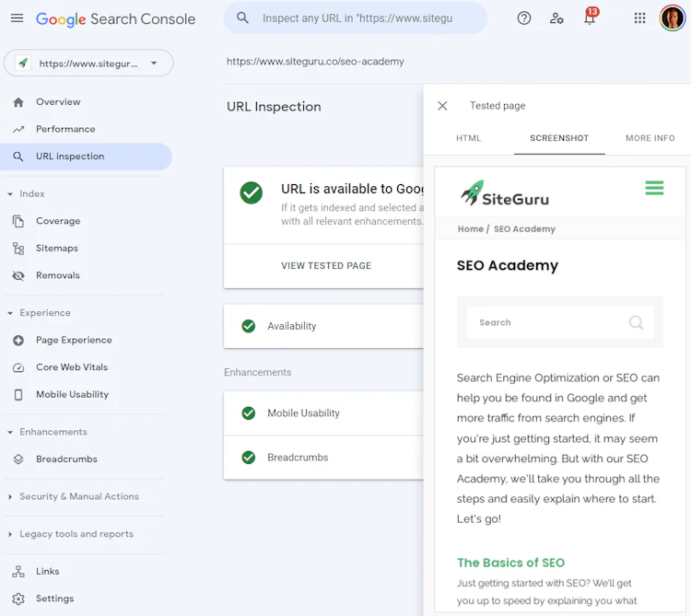
Task: Click the Performance trend line icon
Action: (x=18, y=130)
